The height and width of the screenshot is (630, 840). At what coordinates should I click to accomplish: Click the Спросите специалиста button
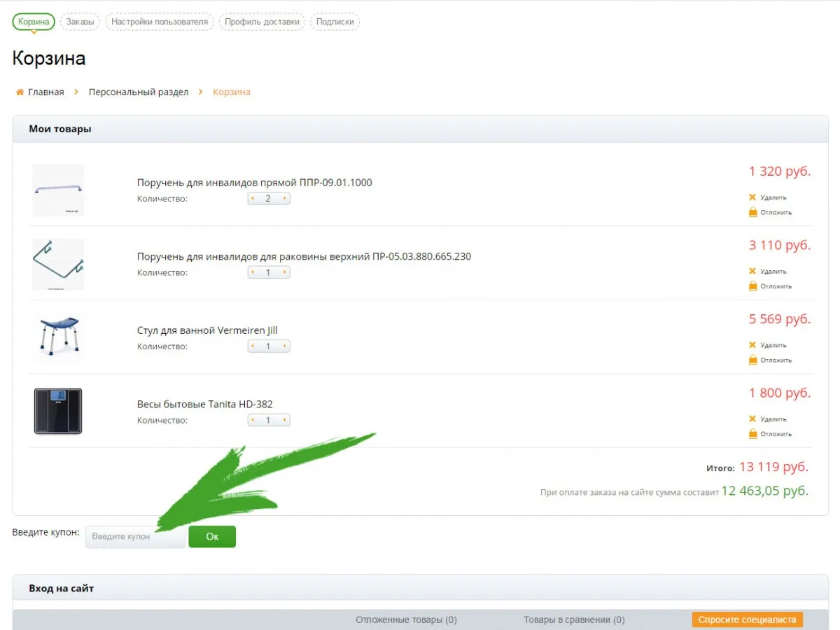point(747,619)
